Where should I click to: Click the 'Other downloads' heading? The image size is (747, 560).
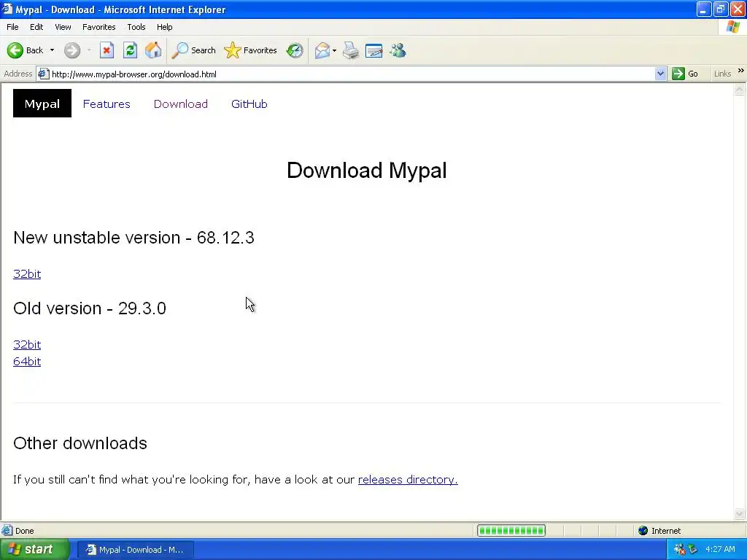coord(80,443)
